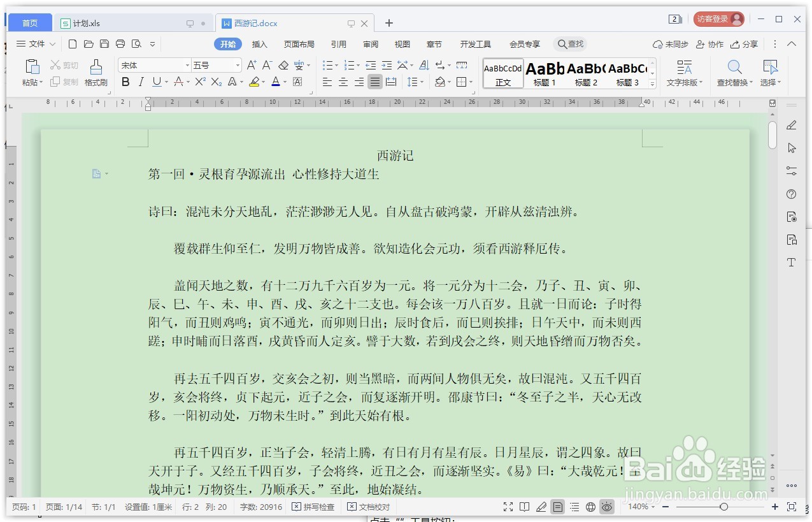Viewport: 812px width, 522px height.
Task: Expand the styles gallery more arrow
Action: (652, 83)
